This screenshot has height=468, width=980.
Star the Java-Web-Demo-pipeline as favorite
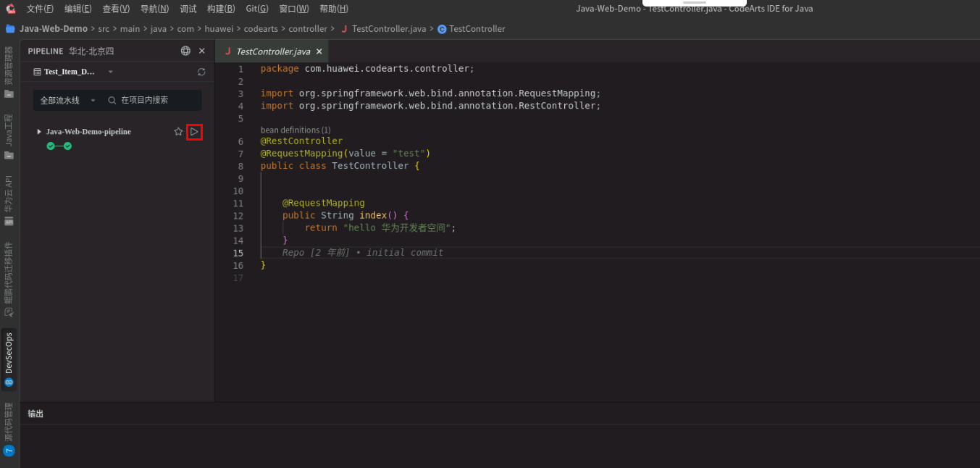(x=178, y=132)
